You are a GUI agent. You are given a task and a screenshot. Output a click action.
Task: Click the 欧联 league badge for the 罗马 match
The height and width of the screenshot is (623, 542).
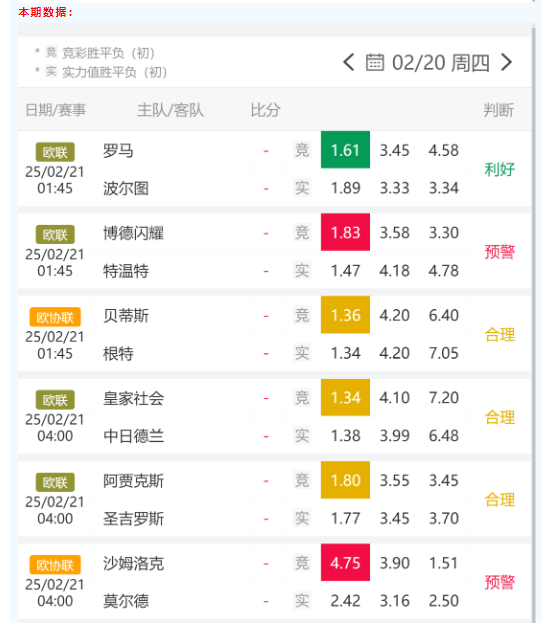click(55, 152)
